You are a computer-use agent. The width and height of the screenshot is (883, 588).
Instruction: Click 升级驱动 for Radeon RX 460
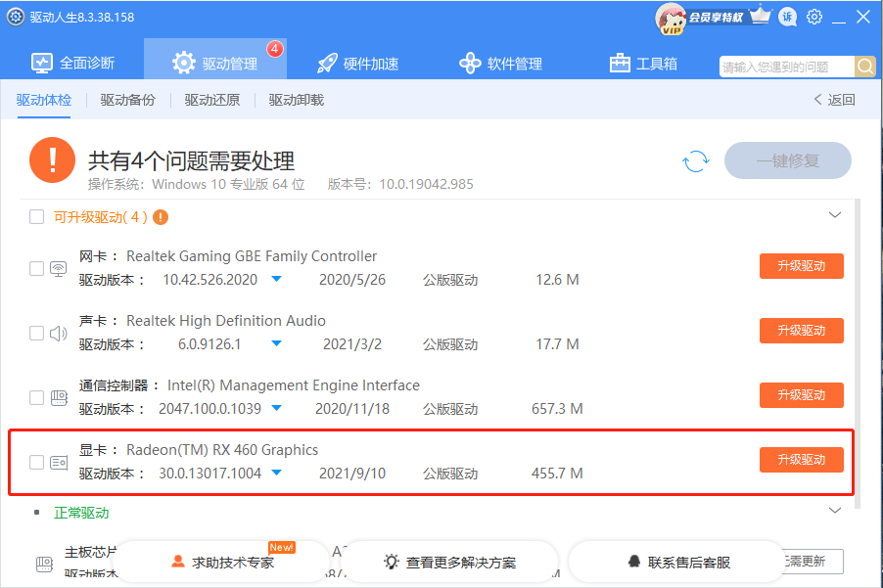click(802, 460)
